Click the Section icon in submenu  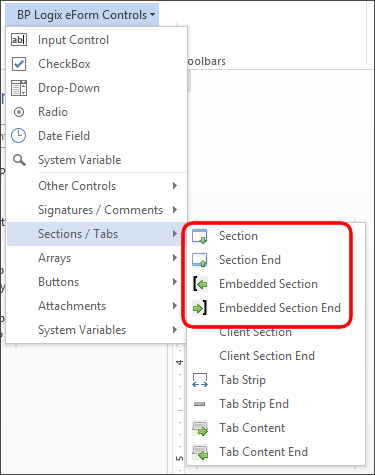tap(200, 236)
